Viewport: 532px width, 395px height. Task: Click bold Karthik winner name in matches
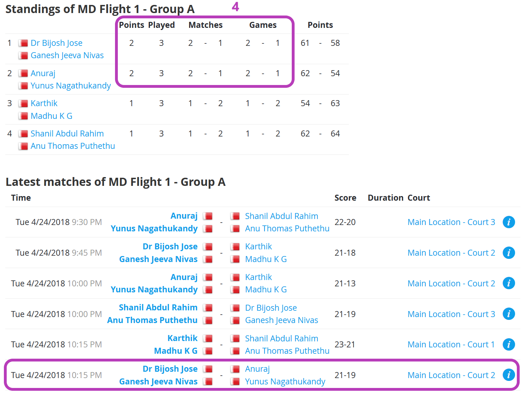pyautogui.click(x=182, y=338)
